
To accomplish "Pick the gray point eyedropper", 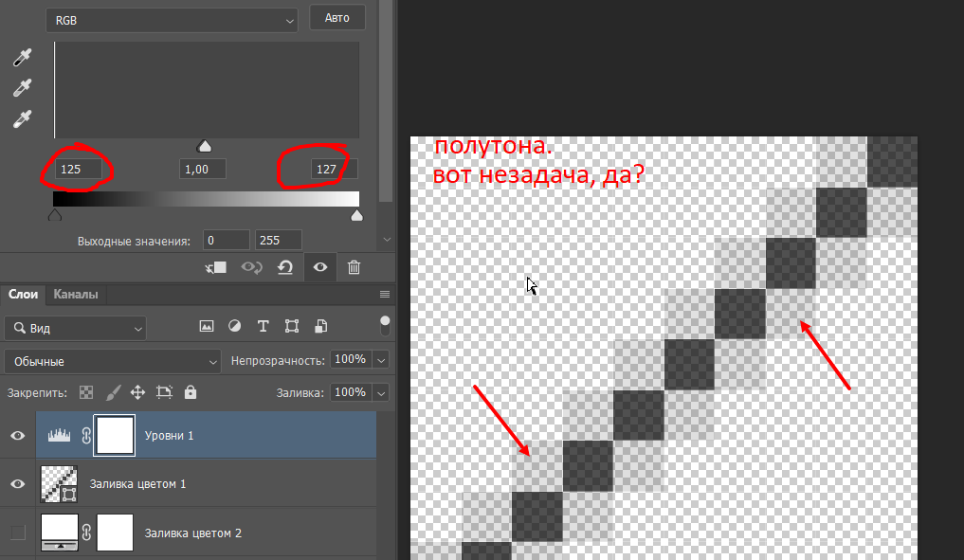I will [22, 88].
